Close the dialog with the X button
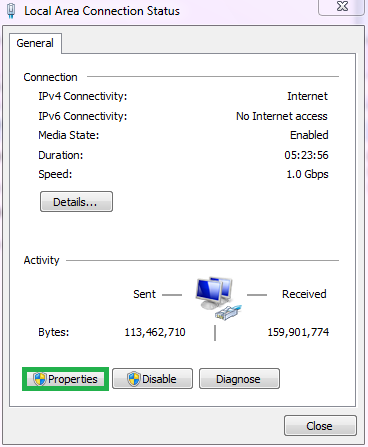The width and height of the screenshot is (368, 447). tap(342, 7)
